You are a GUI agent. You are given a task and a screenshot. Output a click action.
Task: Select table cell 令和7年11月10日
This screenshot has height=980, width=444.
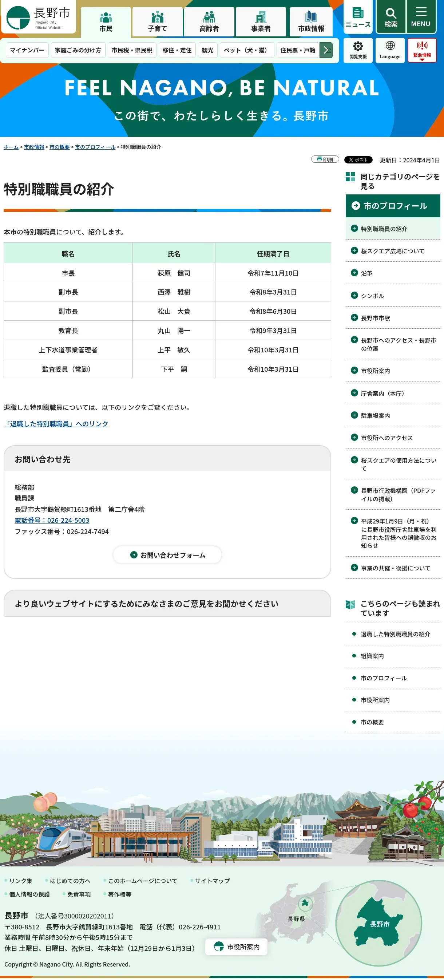click(273, 273)
